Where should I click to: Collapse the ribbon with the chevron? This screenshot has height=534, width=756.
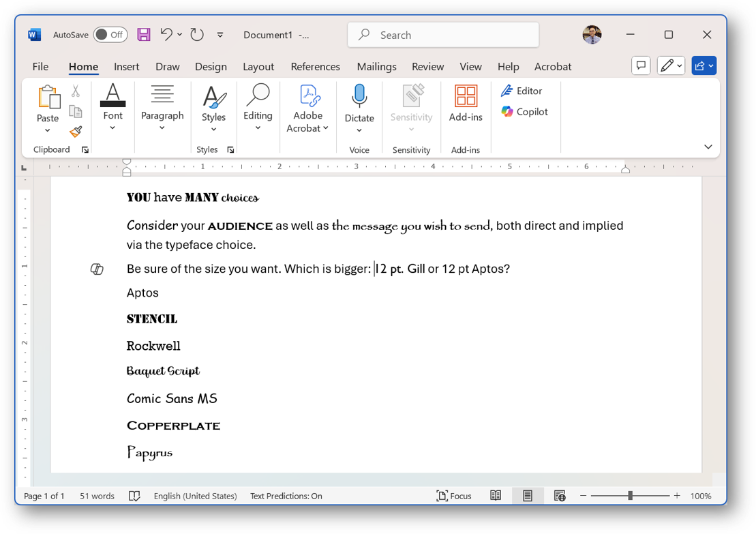(x=708, y=146)
